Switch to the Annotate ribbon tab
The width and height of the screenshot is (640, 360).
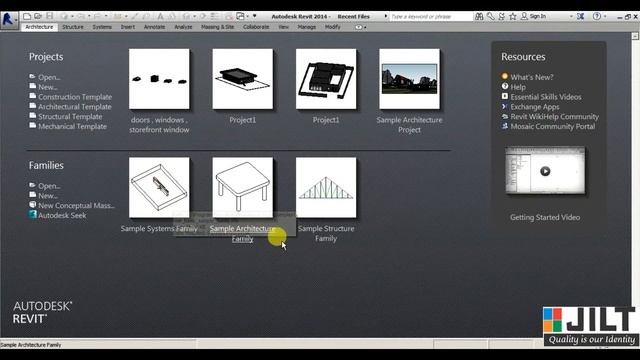click(154, 27)
